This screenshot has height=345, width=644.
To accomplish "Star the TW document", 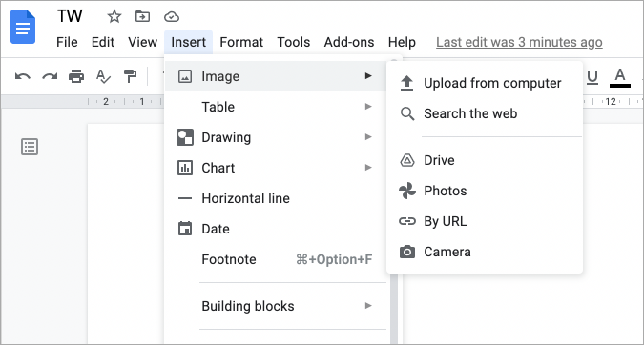I will pos(114,17).
